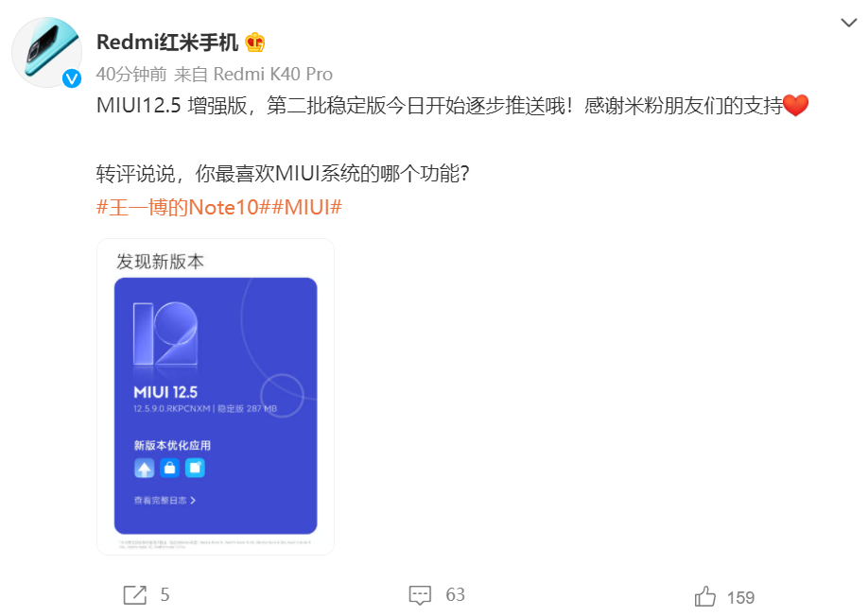
Task: Open the Redmi profile avatar
Action: [x=47, y=53]
